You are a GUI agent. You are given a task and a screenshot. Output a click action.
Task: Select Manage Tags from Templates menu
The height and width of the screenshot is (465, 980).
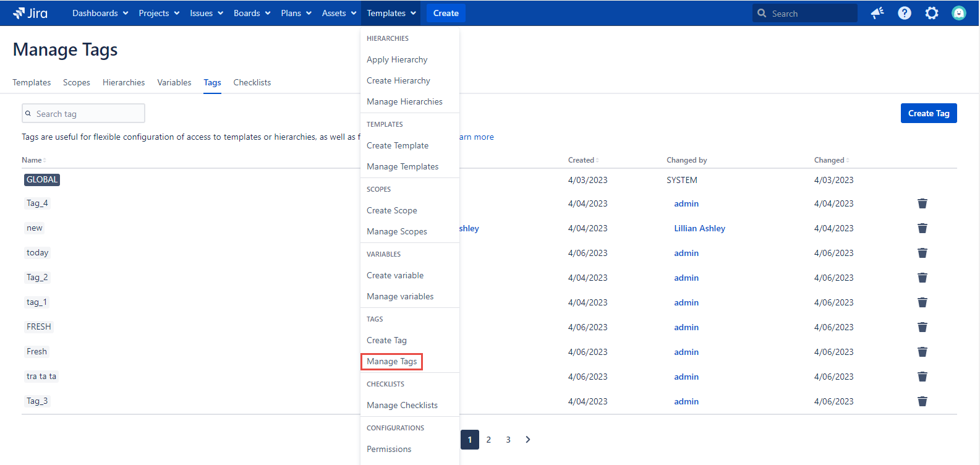(x=391, y=361)
